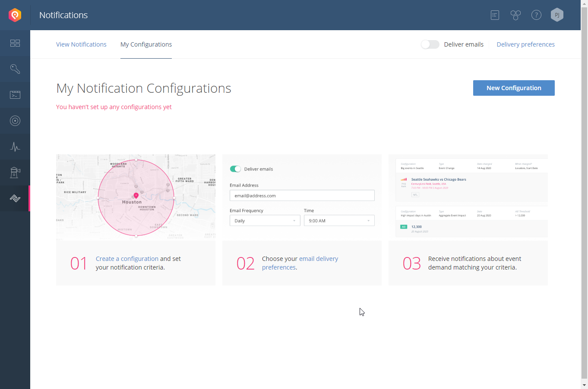Expand the Daily email frequency dropdown
Screen dimensions: 588x389
tap(265, 220)
